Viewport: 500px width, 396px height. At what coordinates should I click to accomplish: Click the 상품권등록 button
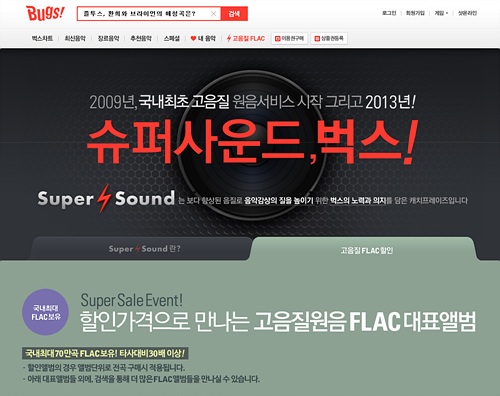tap(329, 39)
